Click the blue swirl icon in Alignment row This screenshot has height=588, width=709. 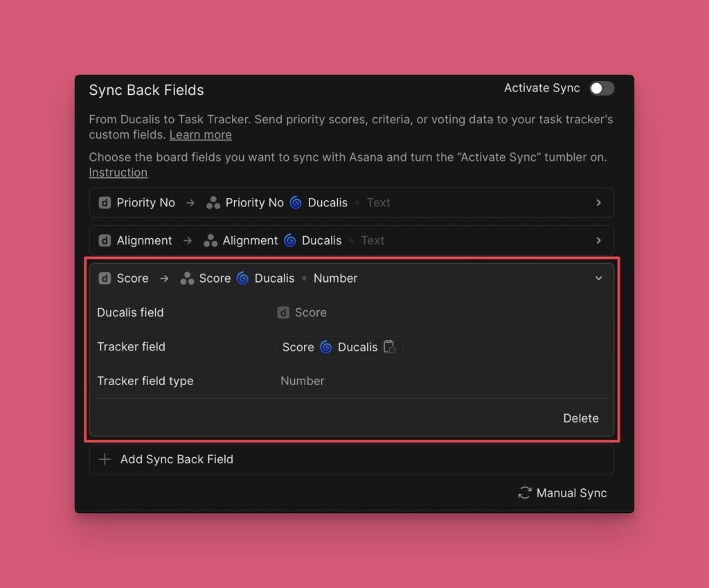(x=290, y=240)
